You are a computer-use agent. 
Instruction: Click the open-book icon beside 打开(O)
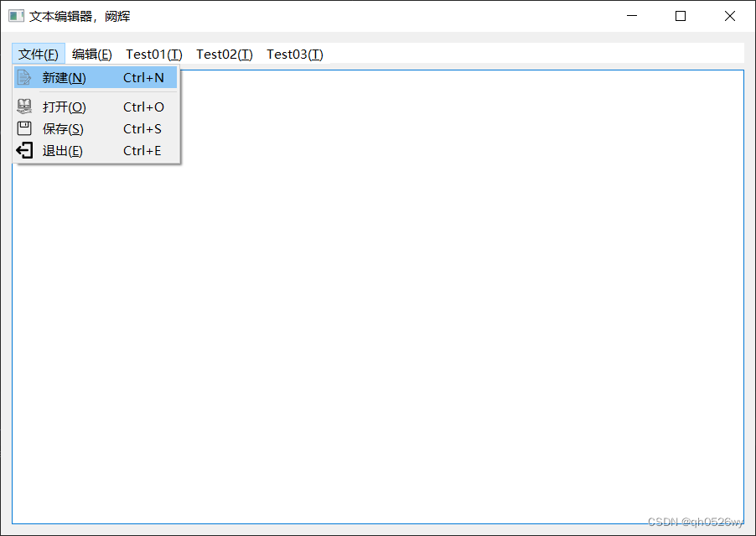click(x=24, y=107)
